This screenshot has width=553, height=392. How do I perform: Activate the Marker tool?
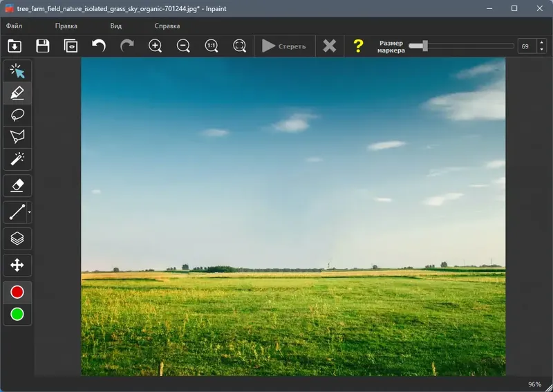17,93
